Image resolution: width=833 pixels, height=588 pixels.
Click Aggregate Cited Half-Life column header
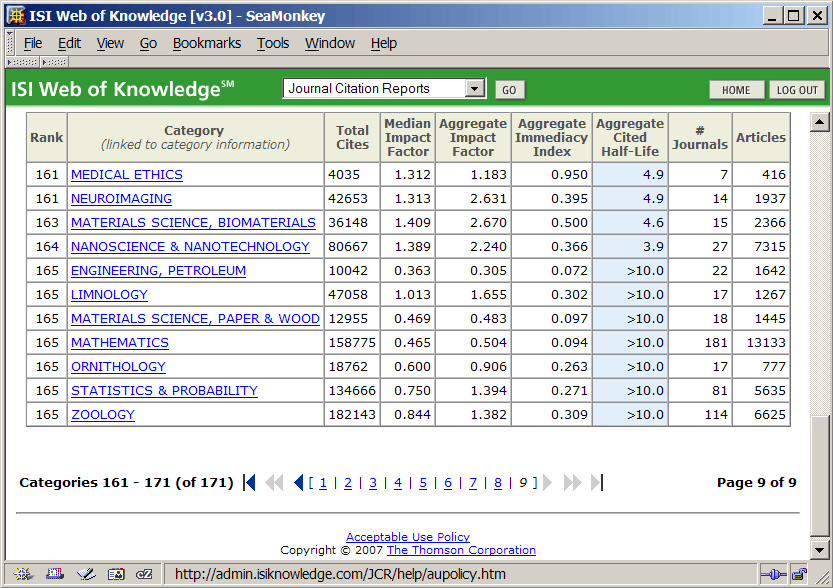pos(630,138)
